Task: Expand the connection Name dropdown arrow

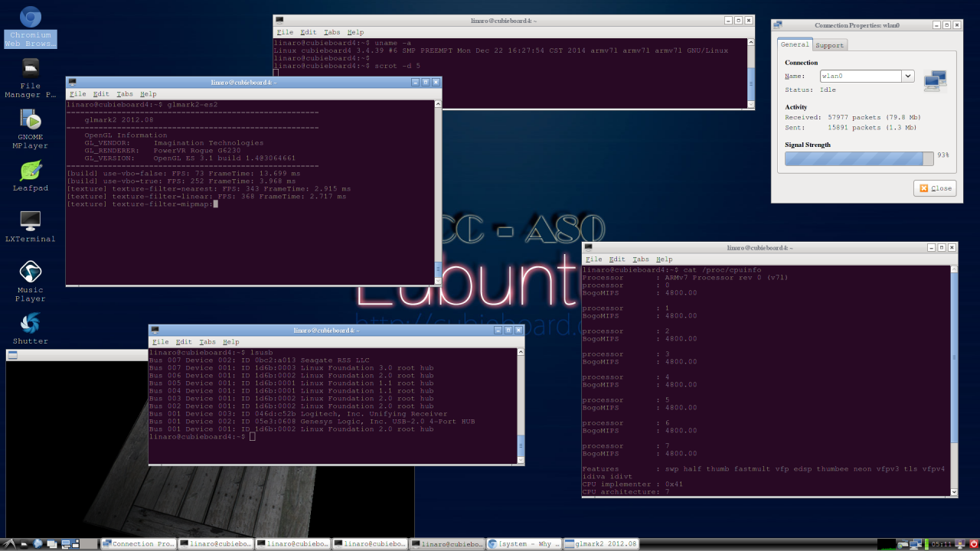Action: click(907, 76)
